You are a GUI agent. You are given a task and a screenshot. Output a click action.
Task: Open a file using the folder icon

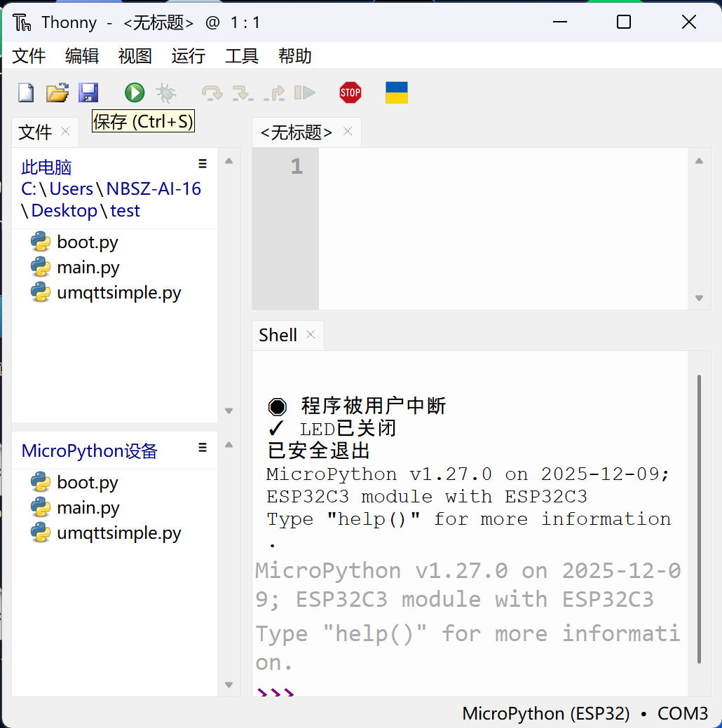57,92
